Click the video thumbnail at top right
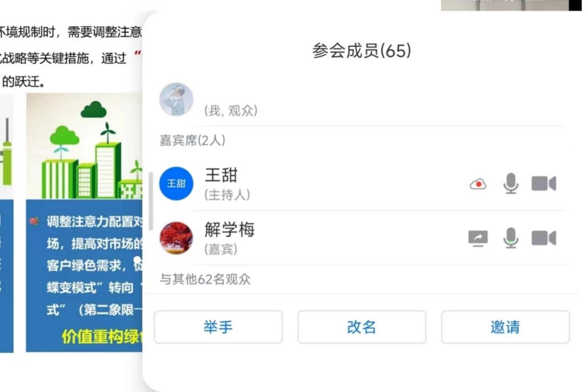The height and width of the screenshot is (392, 588). click(x=511, y=5)
